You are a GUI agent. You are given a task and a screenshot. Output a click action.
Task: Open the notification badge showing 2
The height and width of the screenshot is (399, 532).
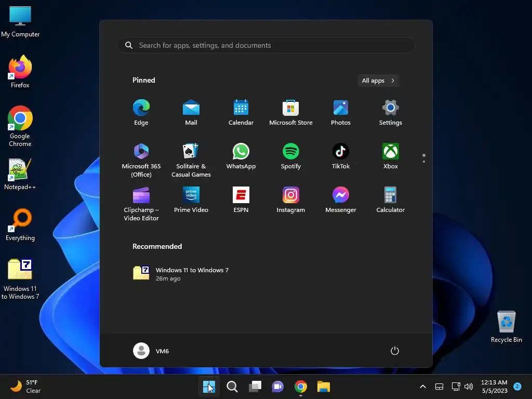(517, 387)
